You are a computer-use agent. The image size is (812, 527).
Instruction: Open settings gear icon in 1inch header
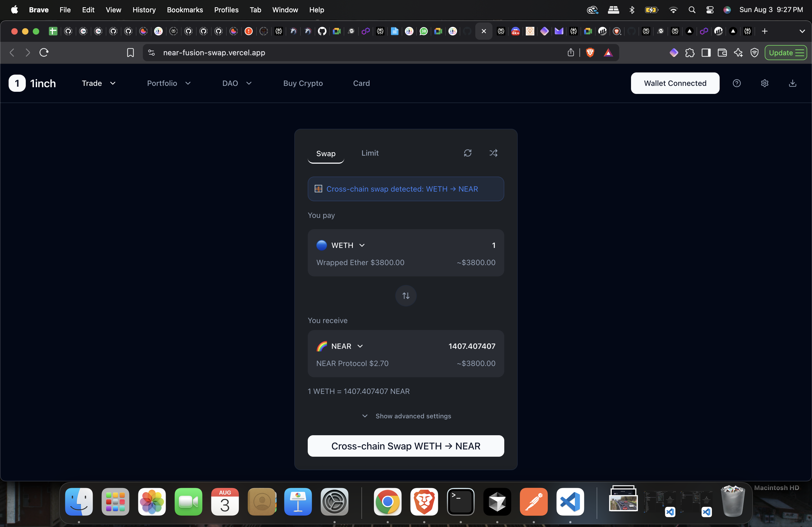click(764, 83)
